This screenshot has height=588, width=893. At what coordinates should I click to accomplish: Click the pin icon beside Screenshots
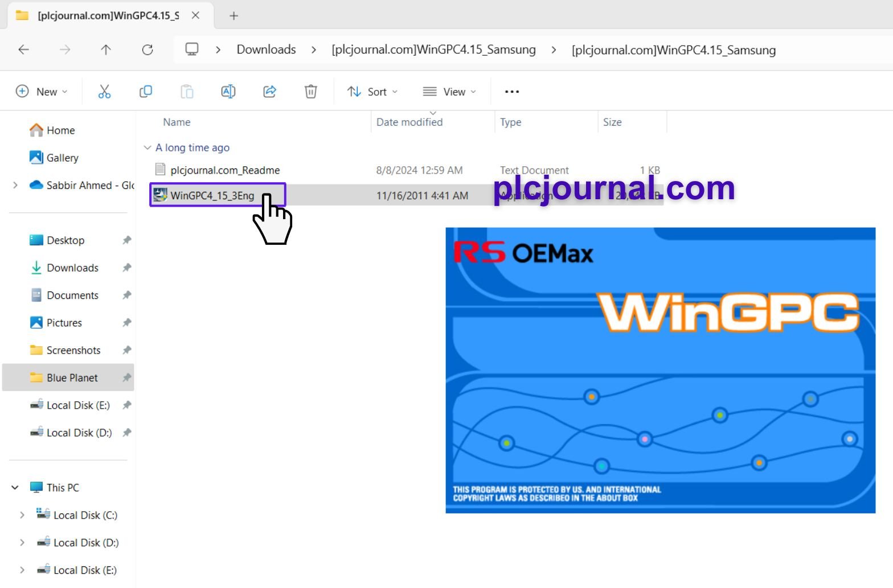click(126, 350)
